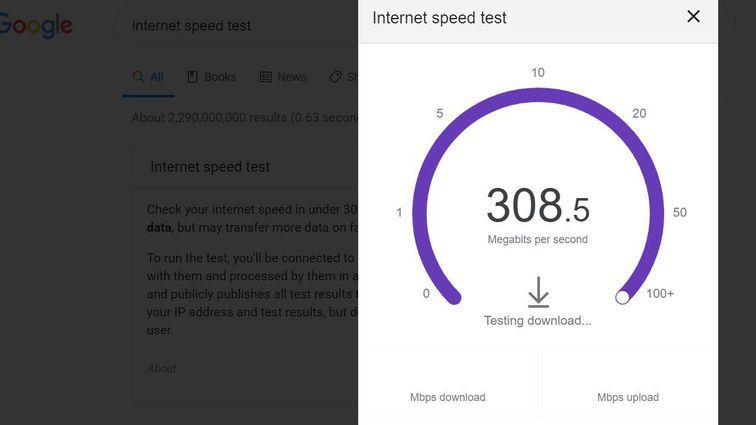Click the white knob at gauge end
The height and width of the screenshot is (425, 756).
[x=623, y=297]
